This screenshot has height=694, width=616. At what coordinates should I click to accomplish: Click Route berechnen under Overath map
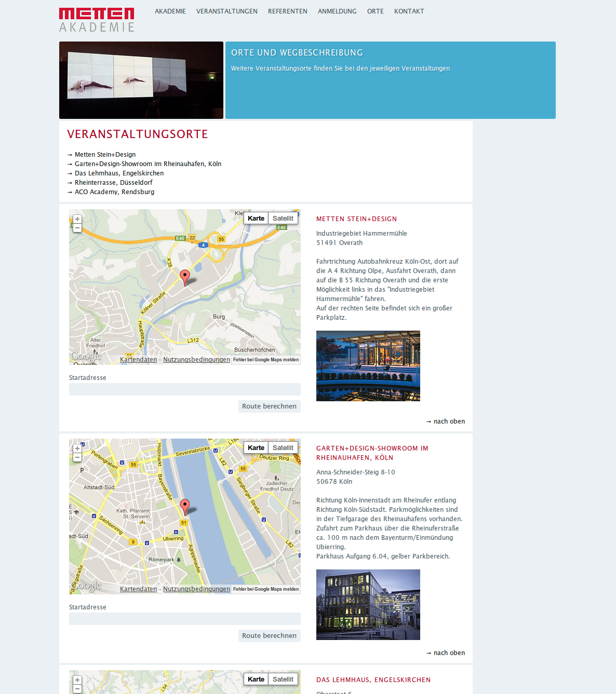pyautogui.click(x=269, y=406)
